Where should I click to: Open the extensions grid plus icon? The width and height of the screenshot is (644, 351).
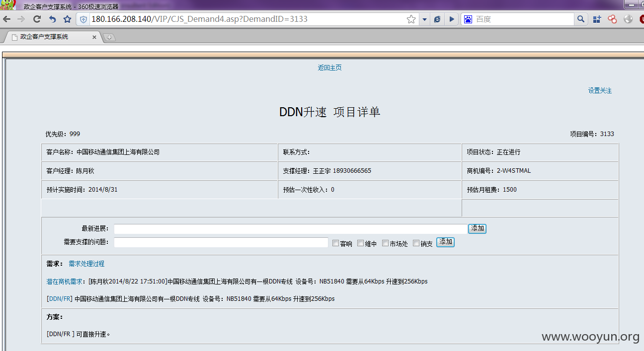(x=597, y=19)
